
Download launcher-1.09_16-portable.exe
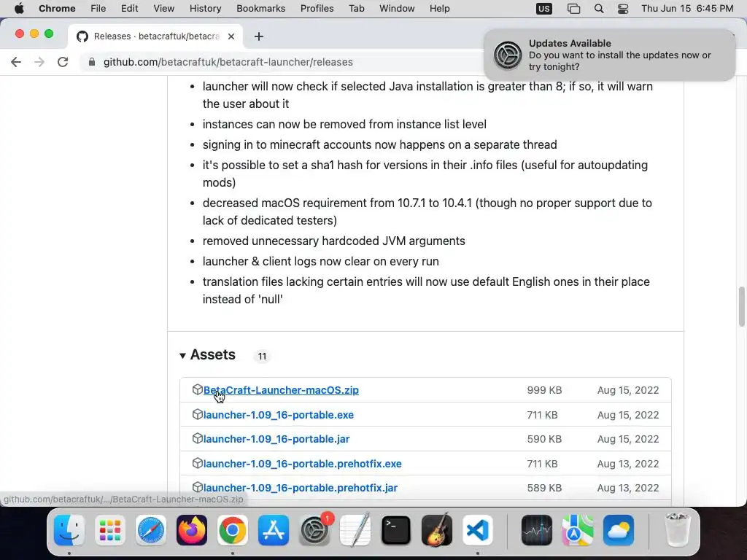click(278, 415)
